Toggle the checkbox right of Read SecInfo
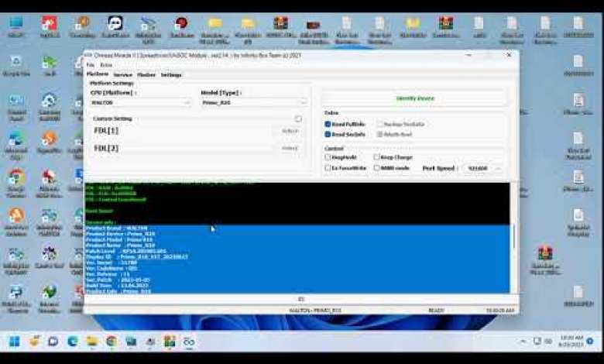 (x=379, y=134)
